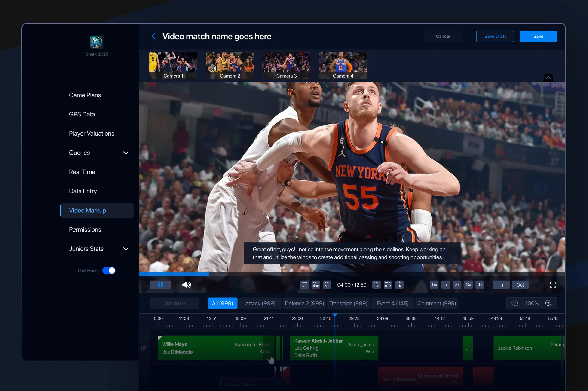Zoom out the timeline with the magnifier-minus icon
Image resolution: width=588 pixels, height=391 pixels.
click(x=515, y=303)
